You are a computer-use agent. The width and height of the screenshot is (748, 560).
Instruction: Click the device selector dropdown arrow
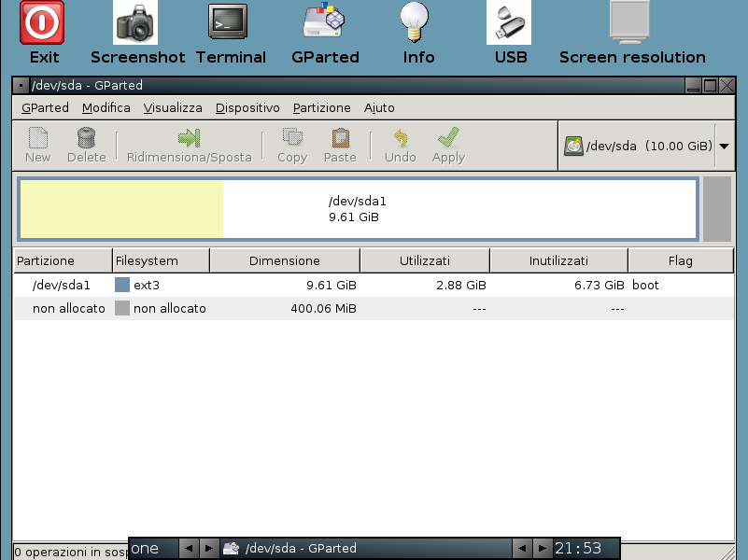(724, 147)
